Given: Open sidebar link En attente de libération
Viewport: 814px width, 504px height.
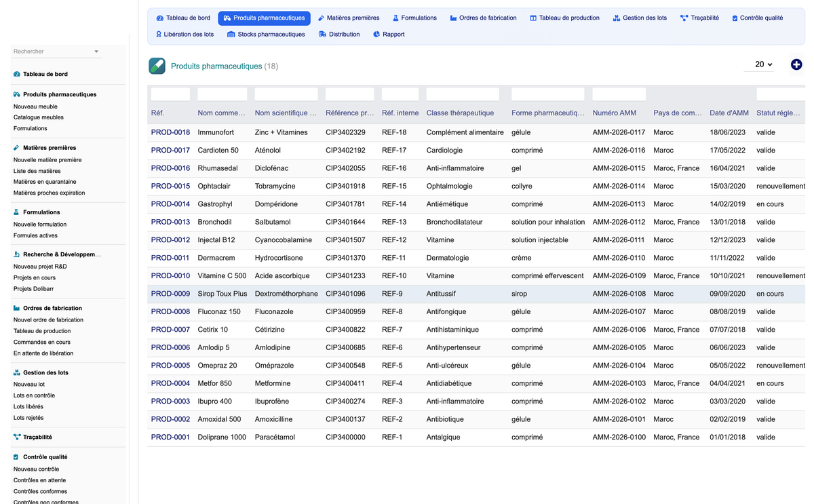Looking at the screenshot, I should click(x=43, y=353).
